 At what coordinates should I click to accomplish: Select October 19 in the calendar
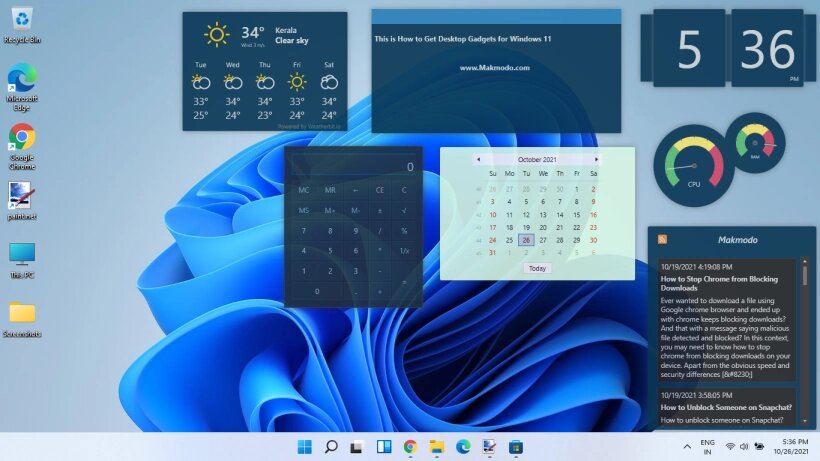[526, 227]
